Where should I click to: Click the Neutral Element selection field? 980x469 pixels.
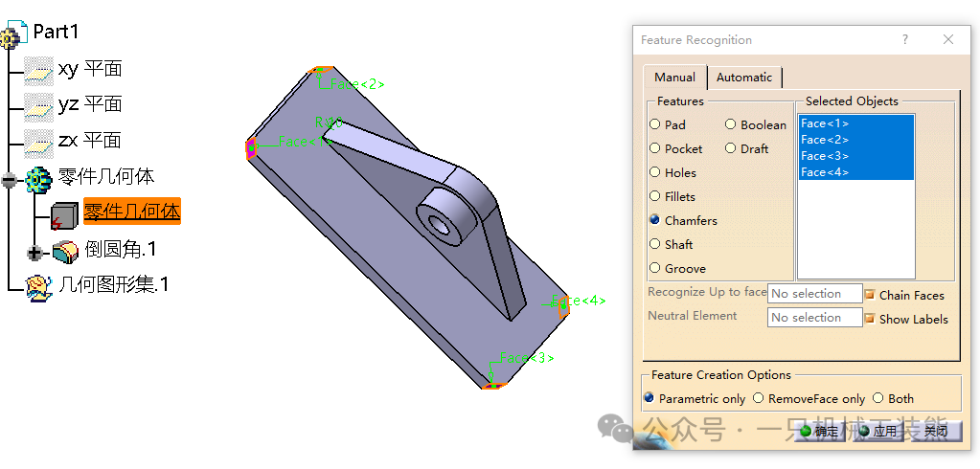click(x=814, y=317)
